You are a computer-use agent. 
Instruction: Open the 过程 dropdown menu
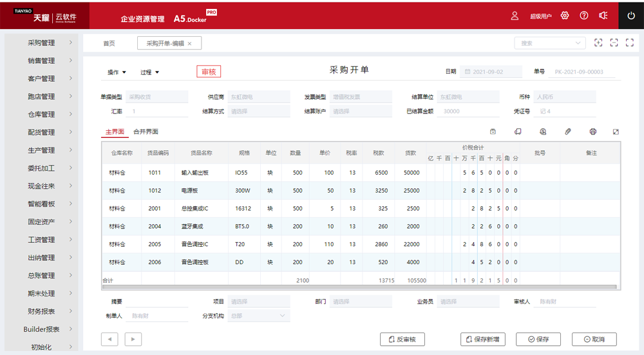(x=149, y=72)
